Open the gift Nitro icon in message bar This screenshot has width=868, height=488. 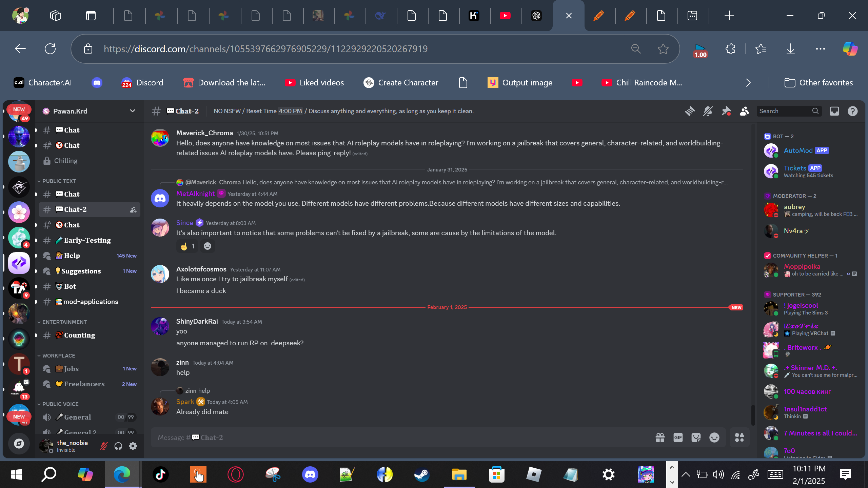(660, 438)
